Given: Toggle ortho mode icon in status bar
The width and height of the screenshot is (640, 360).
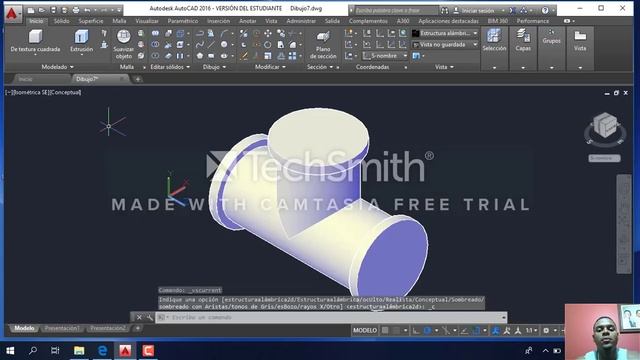Looking at the screenshot, I should click(416, 331).
